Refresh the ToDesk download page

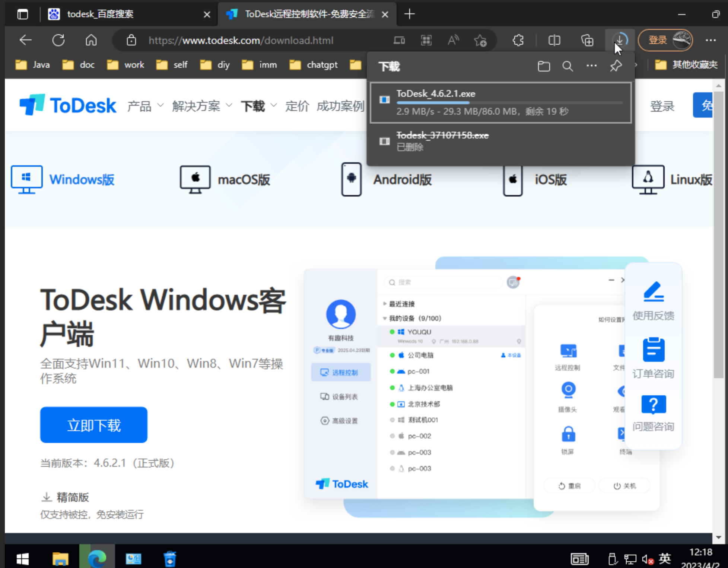58,40
